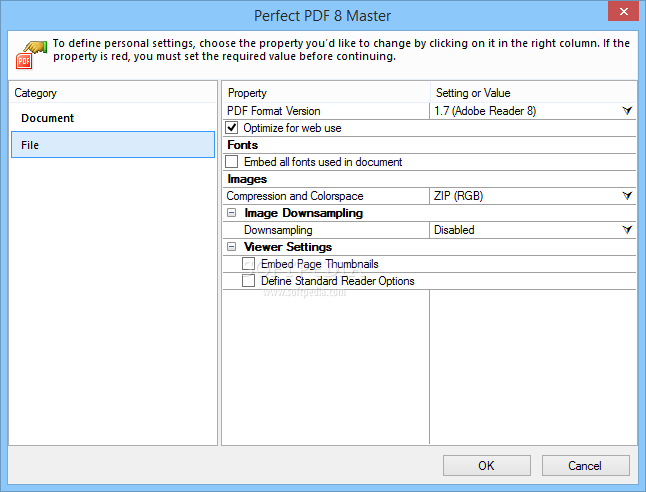Close the Perfect PDF 8 Master dialog
Viewport: 646px width, 492px height.
[x=623, y=11]
